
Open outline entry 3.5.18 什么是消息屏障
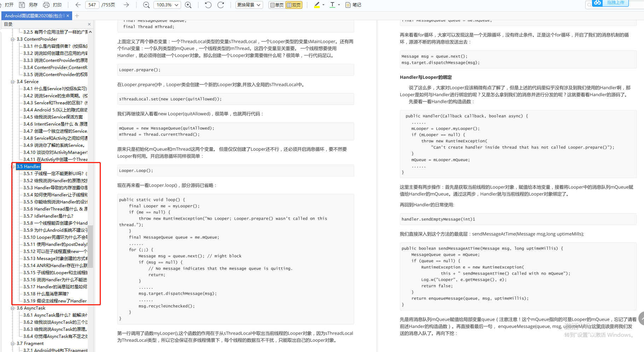[46, 294]
